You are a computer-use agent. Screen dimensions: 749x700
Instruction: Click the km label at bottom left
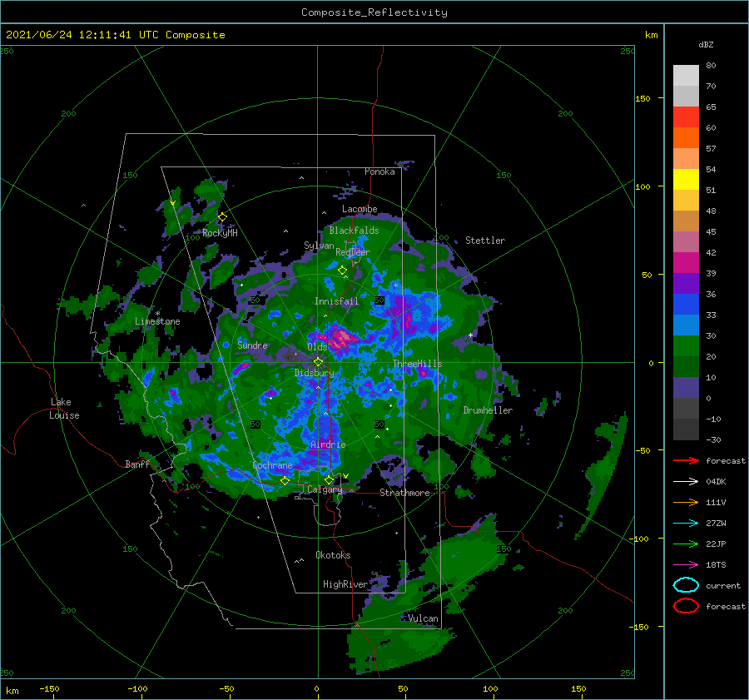(x=12, y=691)
